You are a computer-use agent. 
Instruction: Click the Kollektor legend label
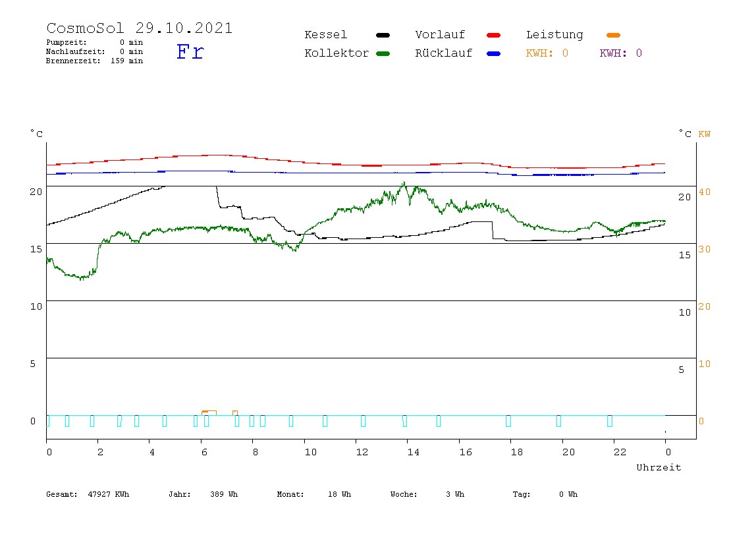click(x=337, y=53)
